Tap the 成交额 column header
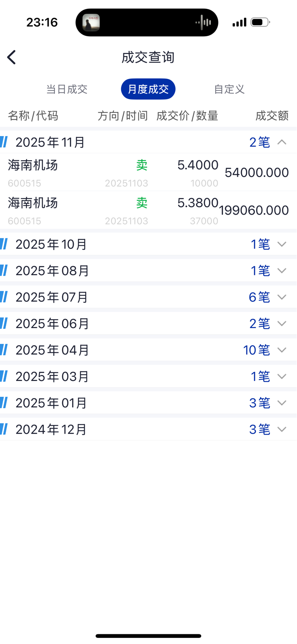This screenshot has height=644, width=297. pos(272,116)
